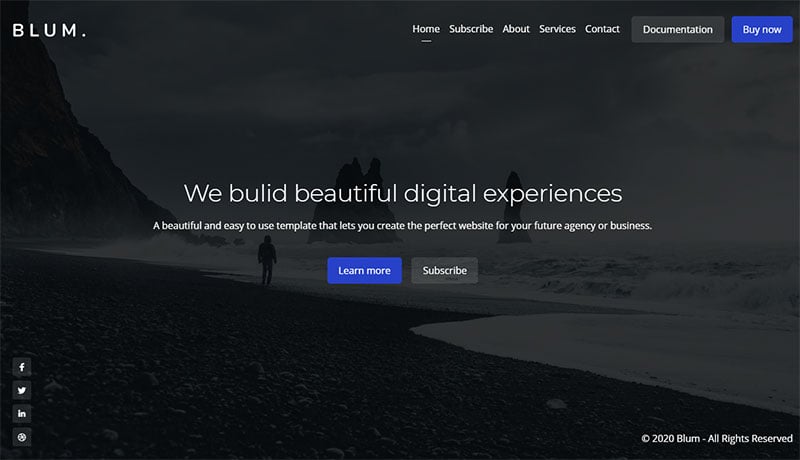Click the BLUM. logo
The height and width of the screenshot is (460, 800).
pyautogui.click(x=49, y=31)
